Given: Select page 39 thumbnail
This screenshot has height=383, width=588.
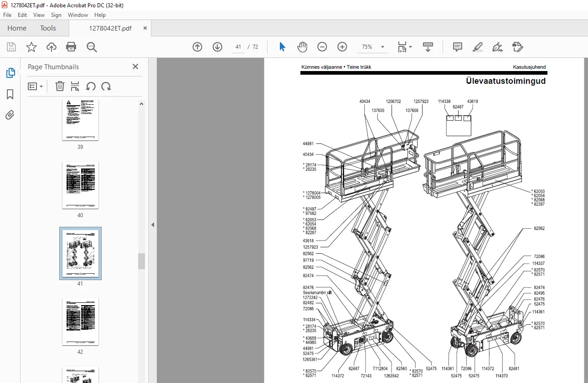Looking at the screenshot, I should click(80, 120).
